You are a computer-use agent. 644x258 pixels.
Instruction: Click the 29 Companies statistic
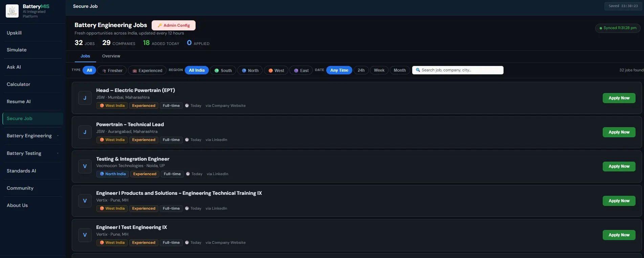pyautogui.click(x=119, y=43)
